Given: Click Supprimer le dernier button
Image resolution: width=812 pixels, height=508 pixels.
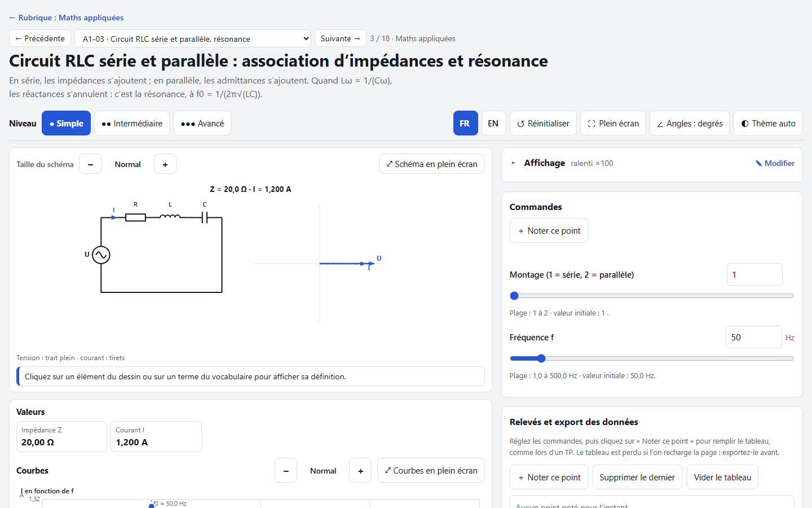Looking at the screenshot, I should 637,478.
